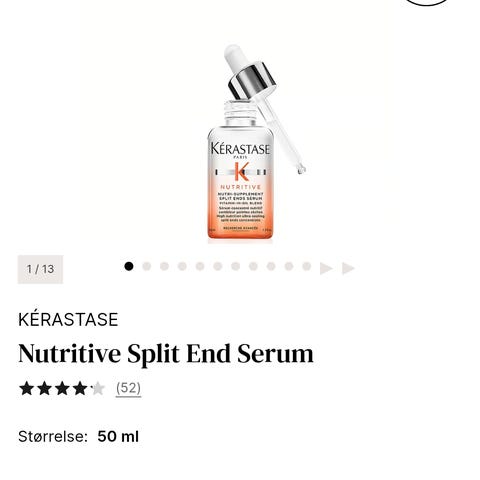This screenshot has width=480, height=480.
Task: Click the last gray arrow in the carousel
Action: [x=348, y=268]
